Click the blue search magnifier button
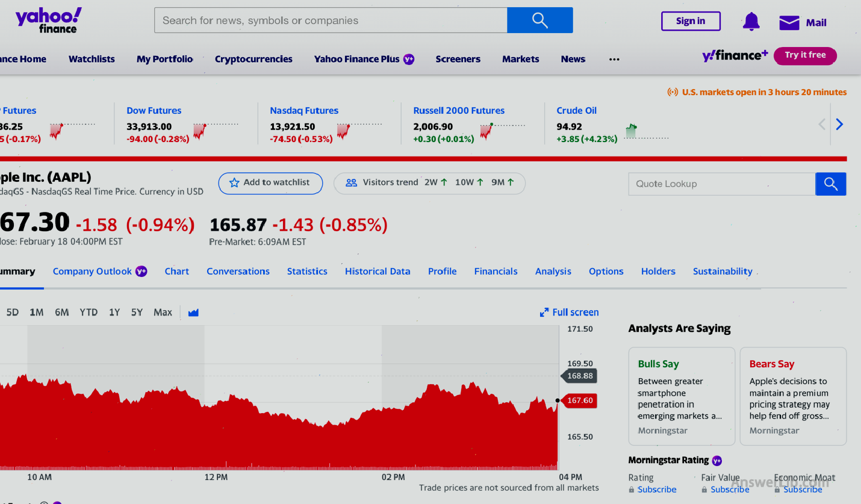The height and width of the screenshot is (504, 861). tap(540, 20)
